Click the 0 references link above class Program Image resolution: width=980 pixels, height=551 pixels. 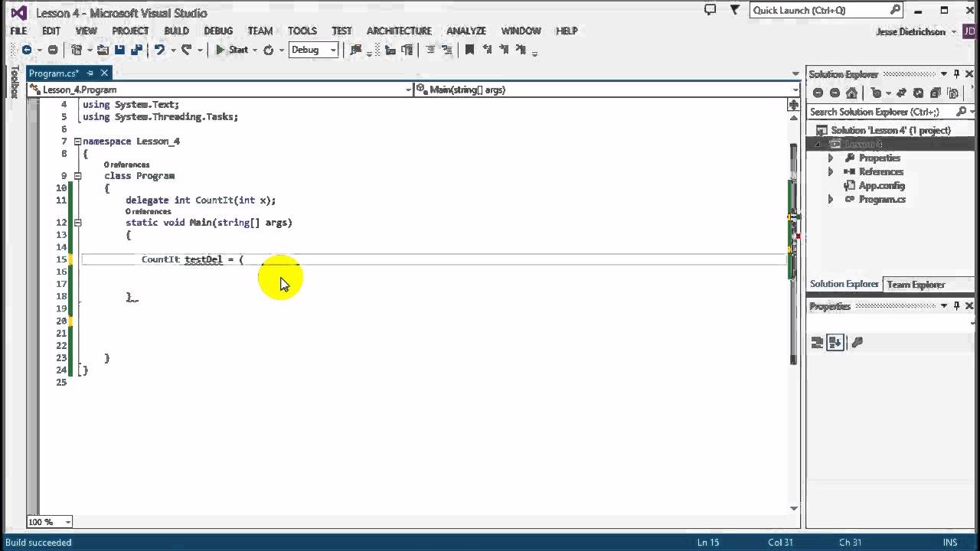coord(127,165)
